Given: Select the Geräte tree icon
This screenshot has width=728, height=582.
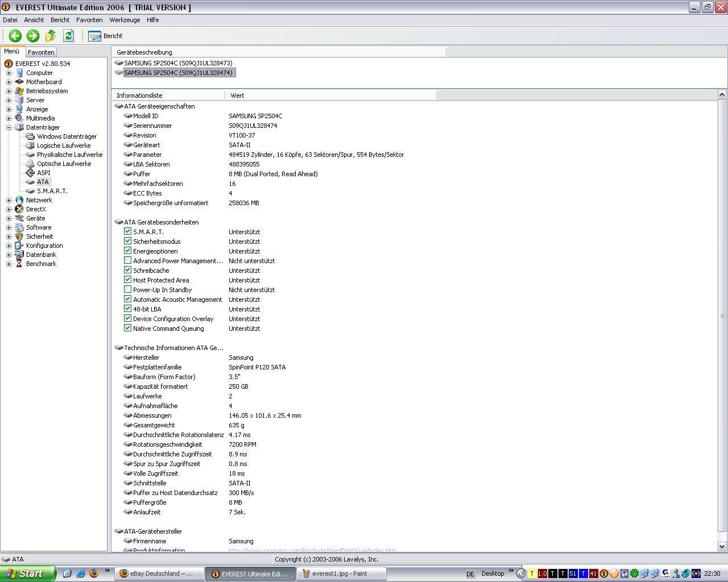Looking at the screenshot, I should [x=19, y=218].
